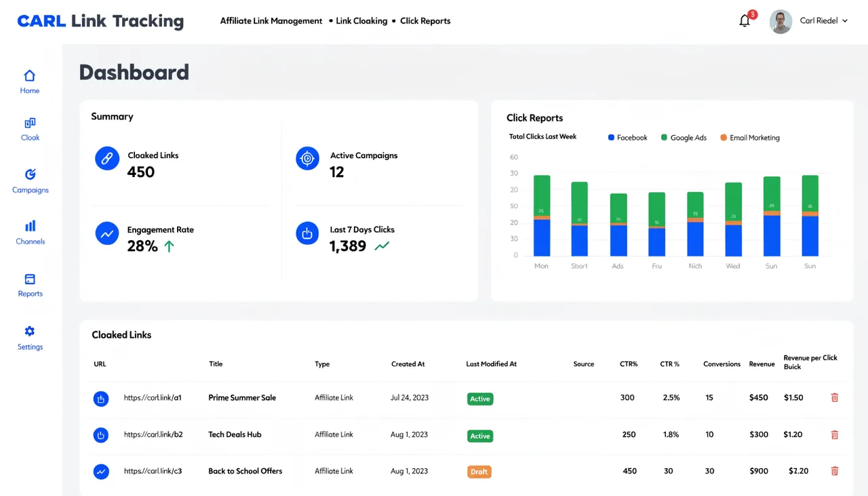Toggle the Google Ads legend swatch

tap(664, 137)
